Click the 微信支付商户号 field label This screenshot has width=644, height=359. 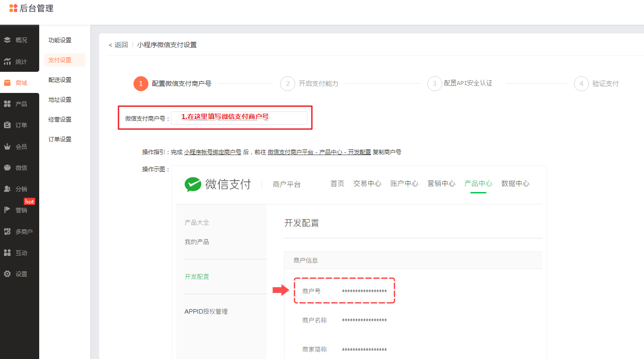coord(147,118)
